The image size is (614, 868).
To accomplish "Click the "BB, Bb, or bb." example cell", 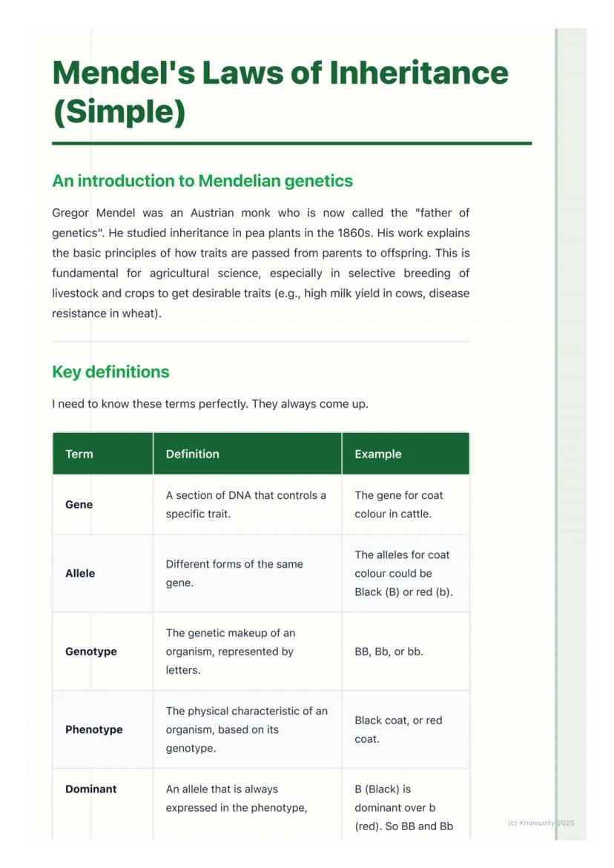I will pyautogui.click(x=389, y=652).
